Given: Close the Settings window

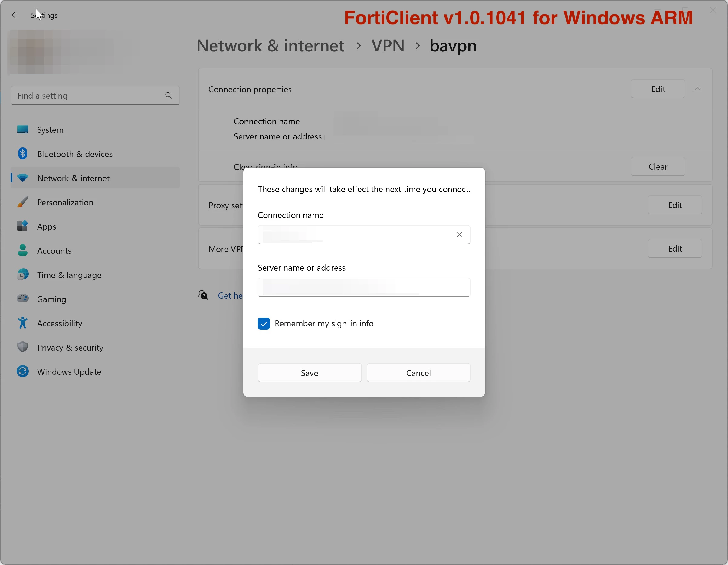Looking at the screenshot, I should click(x=713, y=10).
